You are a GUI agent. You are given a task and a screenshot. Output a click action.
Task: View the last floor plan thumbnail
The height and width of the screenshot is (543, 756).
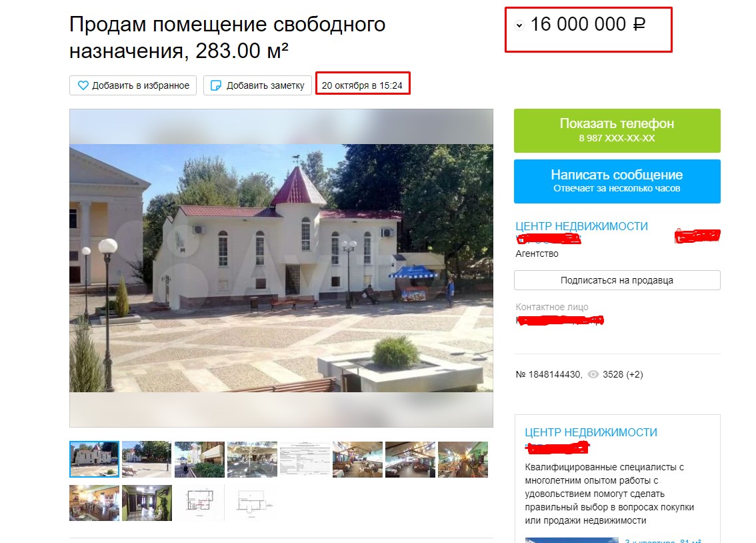(252, 503)
